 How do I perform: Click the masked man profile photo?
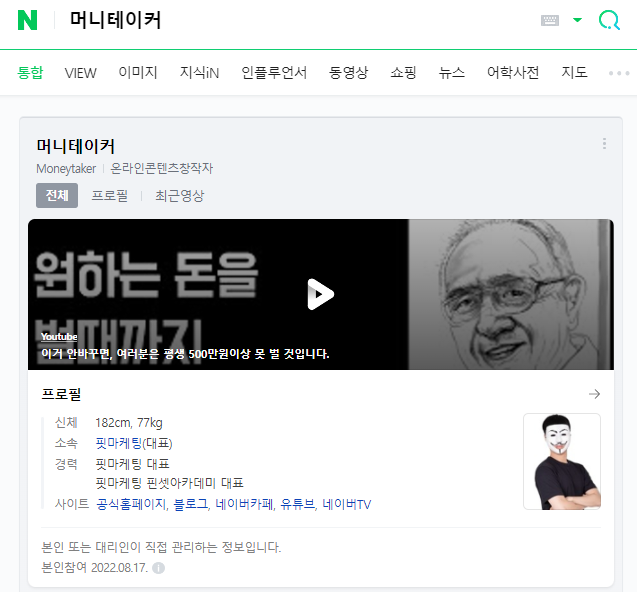tap(562, 462)
